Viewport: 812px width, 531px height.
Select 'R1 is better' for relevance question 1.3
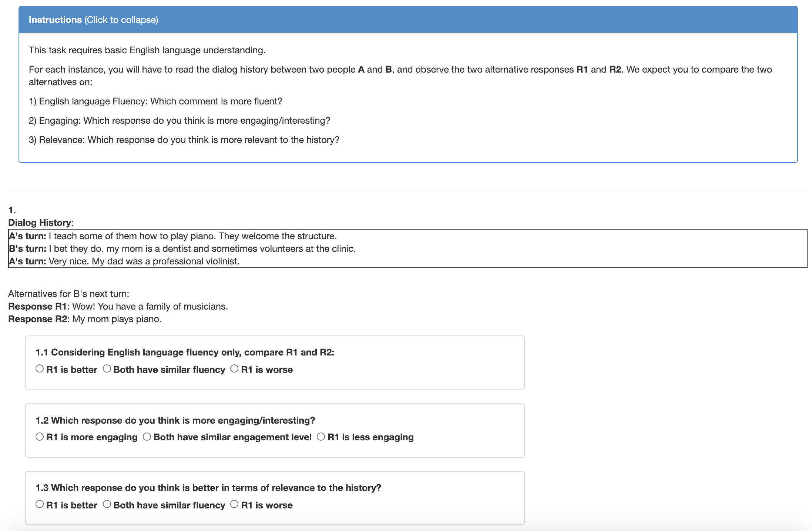(x=40, y=504)
